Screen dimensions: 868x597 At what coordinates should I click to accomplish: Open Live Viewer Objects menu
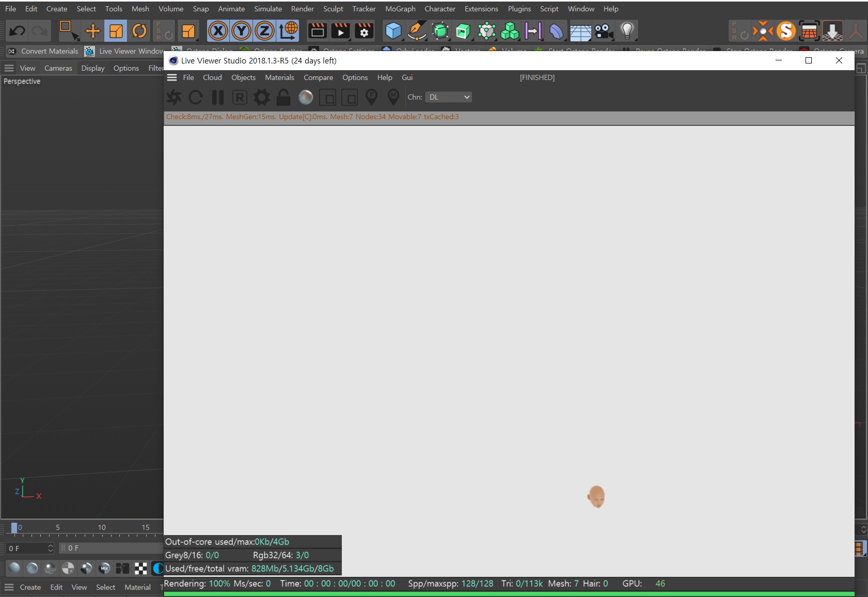click(243, 77)
